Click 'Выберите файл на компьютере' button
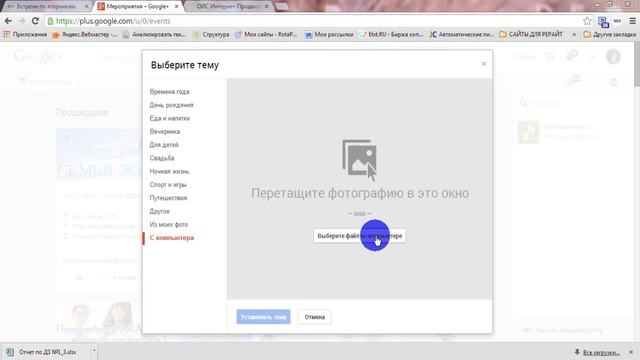The image size is (640, 360). pos(360,236)
